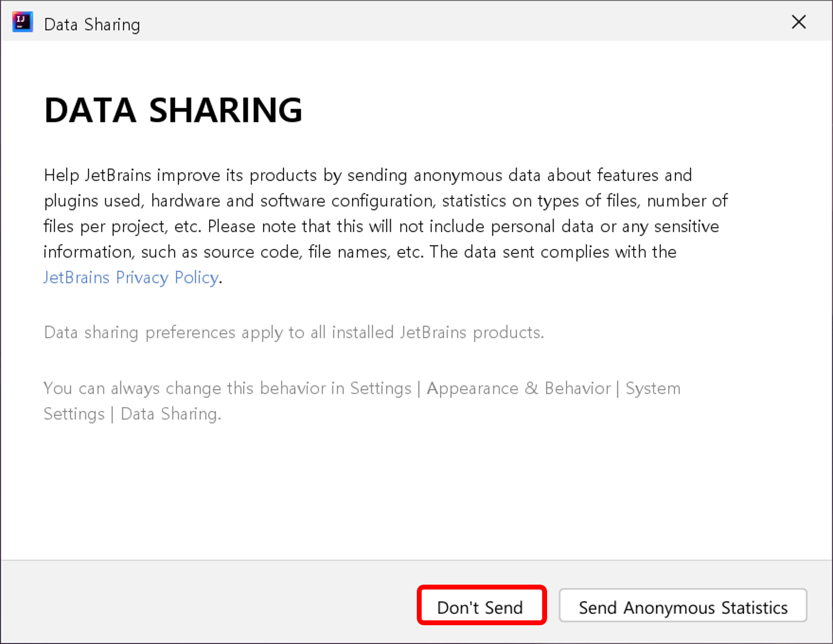This screenshot has height=644, width=833.
Task: Close the Data Sharing dialog
Action: (x=798, y=22)
